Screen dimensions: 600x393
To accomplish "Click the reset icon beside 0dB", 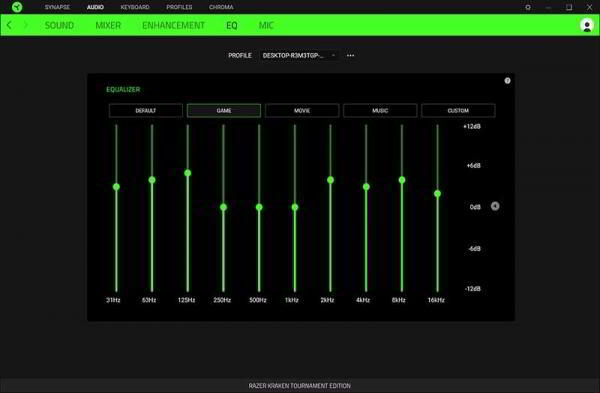I will pyautogui.click(x=495, y=206).
